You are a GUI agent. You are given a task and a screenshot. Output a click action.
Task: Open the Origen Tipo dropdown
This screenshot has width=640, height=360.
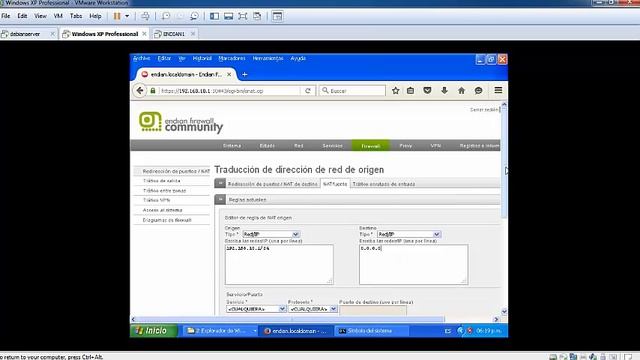(271, 234)
